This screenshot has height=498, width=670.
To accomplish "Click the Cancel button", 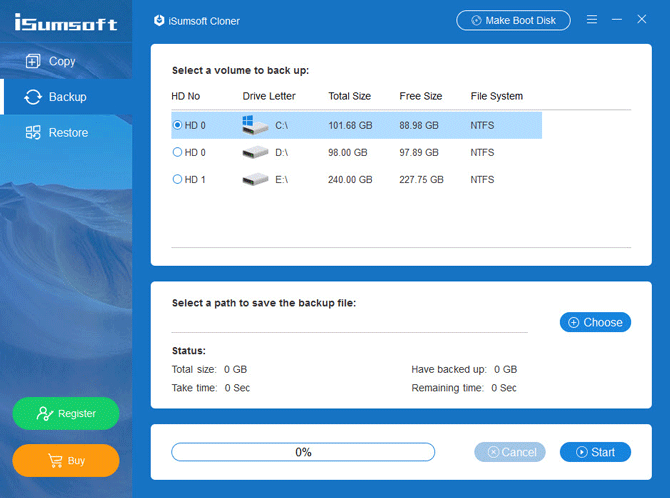I will (x=510, y=452).
